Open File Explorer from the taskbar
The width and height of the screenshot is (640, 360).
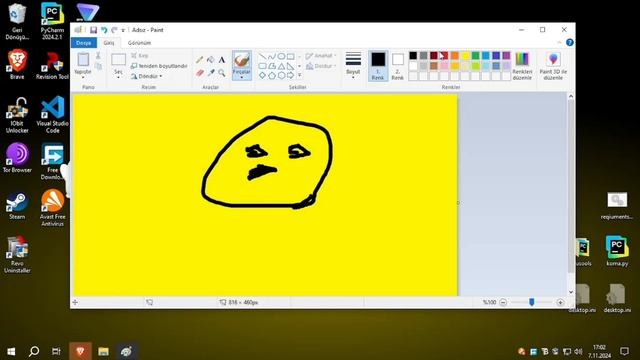pos(103,351)
